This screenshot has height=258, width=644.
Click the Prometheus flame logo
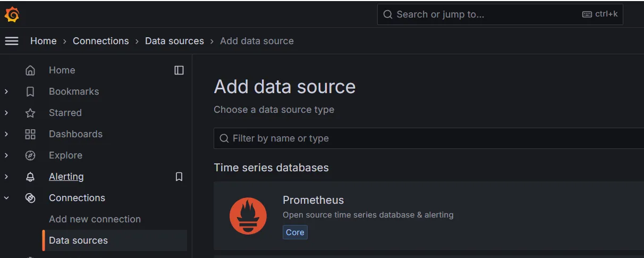pyautogui.click(x=248, y=216)
